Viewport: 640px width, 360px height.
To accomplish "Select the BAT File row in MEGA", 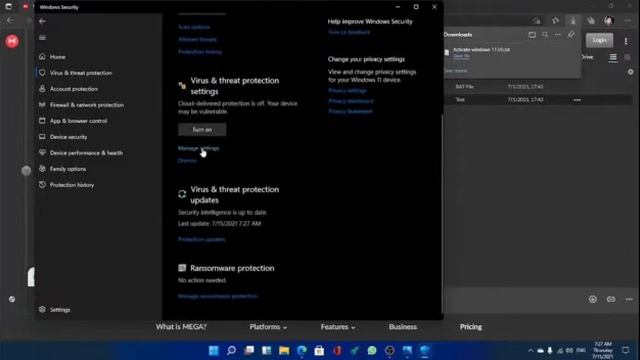I will pos(538,87).
